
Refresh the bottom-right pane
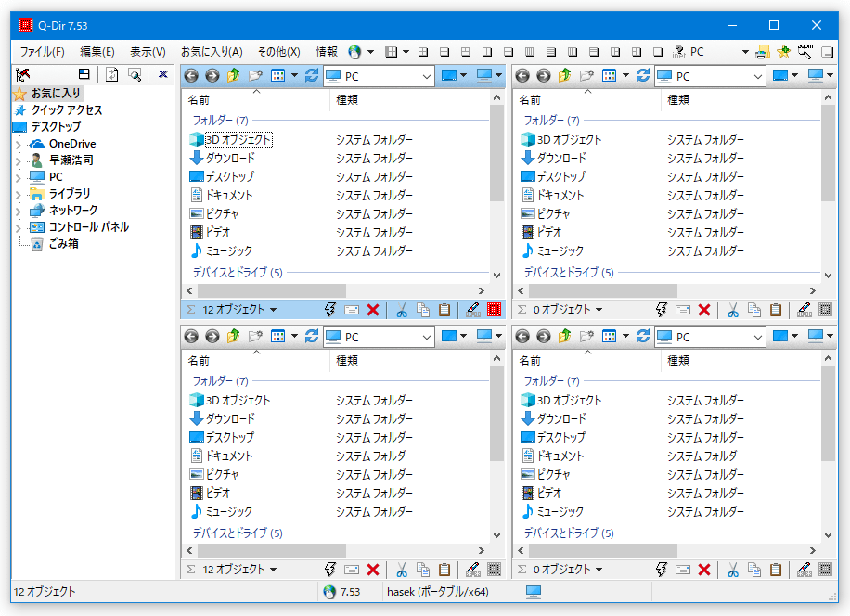[x=643, y=336]
